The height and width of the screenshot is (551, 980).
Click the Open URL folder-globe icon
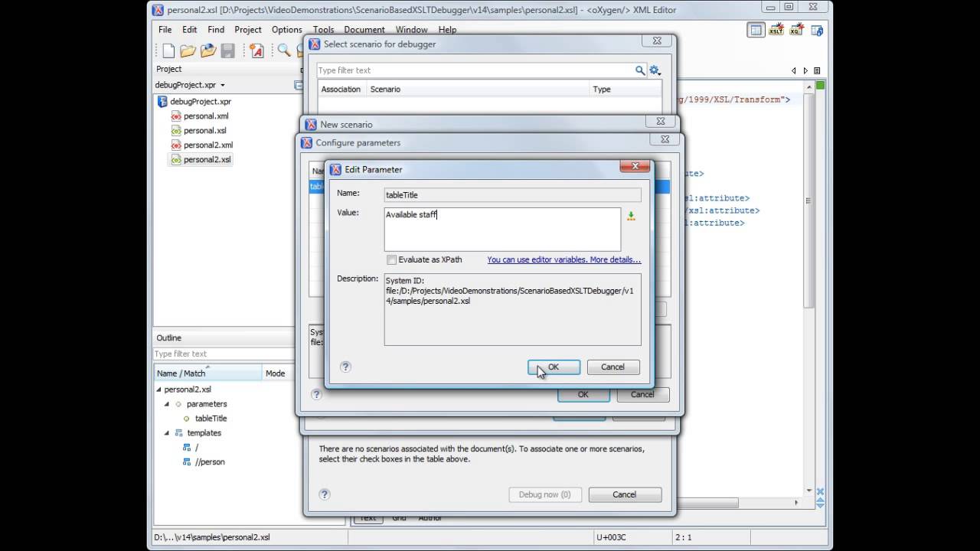coord(207,51)
